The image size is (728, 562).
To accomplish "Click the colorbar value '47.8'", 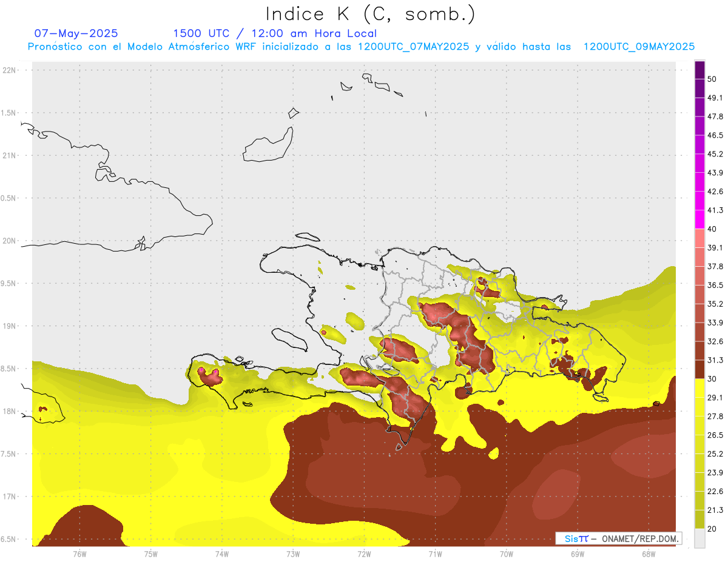I will pyautogui.click(x=715, y=116).
